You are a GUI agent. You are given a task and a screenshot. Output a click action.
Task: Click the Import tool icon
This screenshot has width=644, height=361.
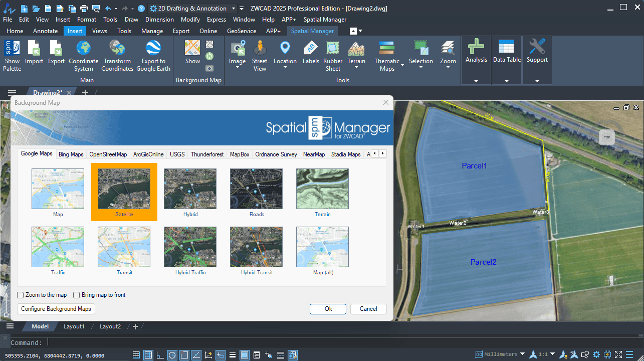34,48
